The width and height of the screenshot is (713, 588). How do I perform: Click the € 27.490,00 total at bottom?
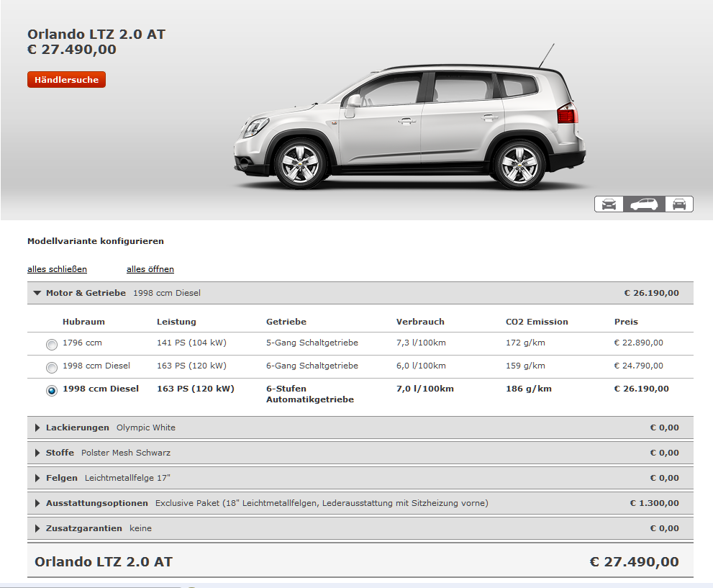[x=634, y=561]
